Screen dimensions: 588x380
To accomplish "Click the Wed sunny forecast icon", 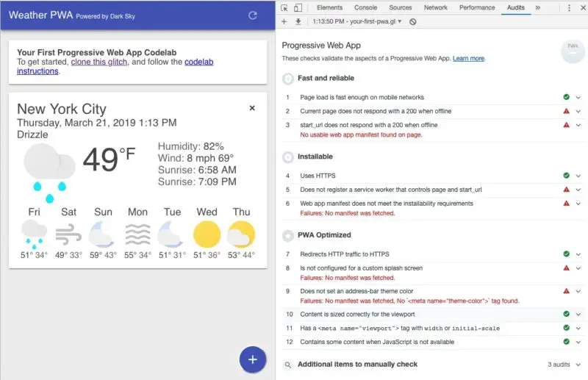I will tap(207, 234).
